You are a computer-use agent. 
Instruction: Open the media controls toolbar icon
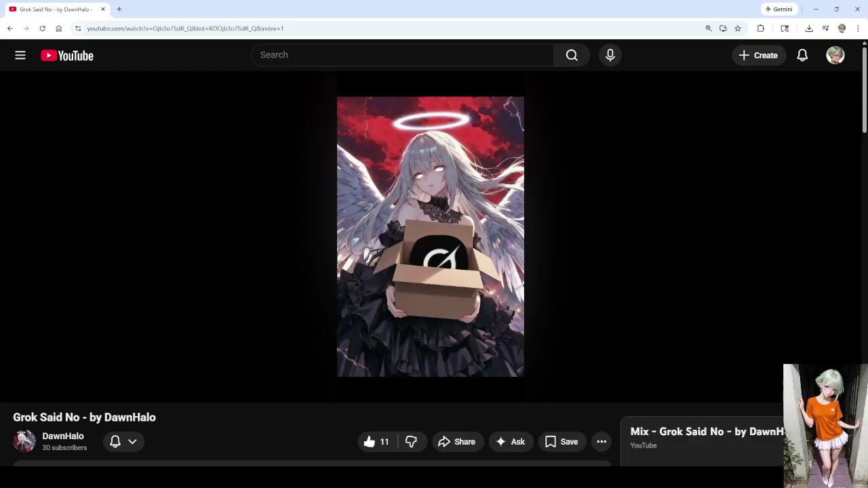point(825,28)
